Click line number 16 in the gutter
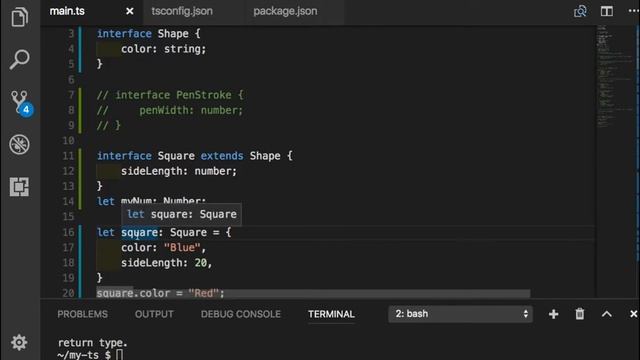The height and width of the screenshot is (360, 640). click(69, 232)
